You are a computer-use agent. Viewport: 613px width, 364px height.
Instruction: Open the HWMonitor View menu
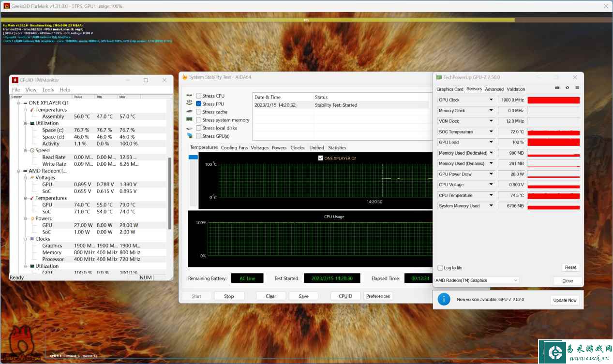click(31, 90)
